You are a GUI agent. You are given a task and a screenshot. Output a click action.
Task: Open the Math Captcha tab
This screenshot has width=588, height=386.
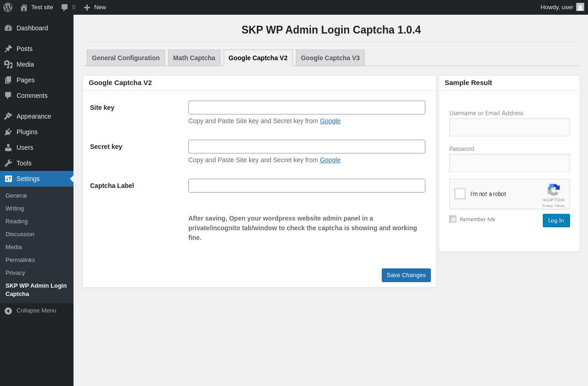pyautogui.click(x=194, y=58)
